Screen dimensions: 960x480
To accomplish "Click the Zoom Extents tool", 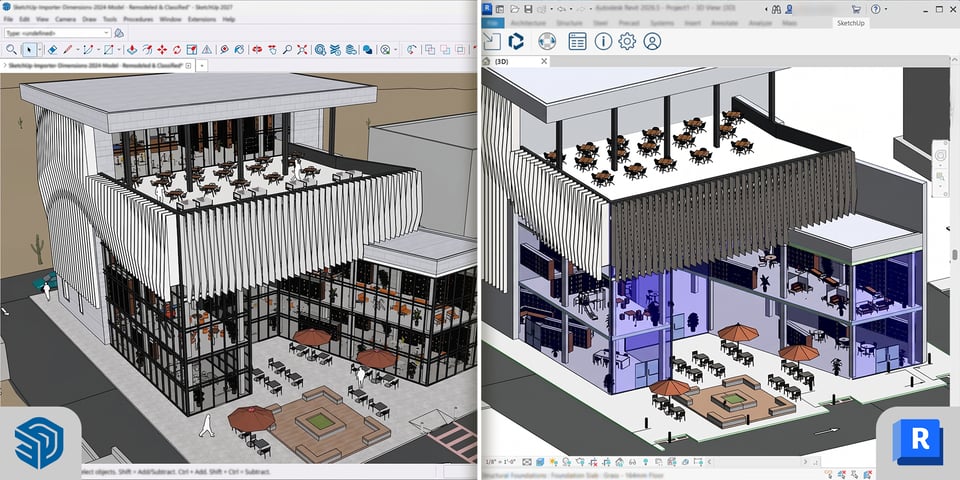I will [x=302, y=50].
